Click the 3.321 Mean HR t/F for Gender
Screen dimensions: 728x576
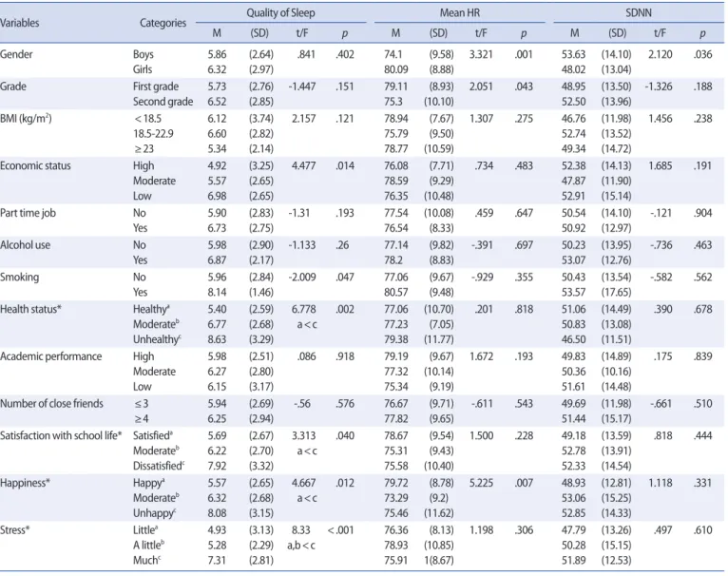pyautogui.click(x=481, y=54)
